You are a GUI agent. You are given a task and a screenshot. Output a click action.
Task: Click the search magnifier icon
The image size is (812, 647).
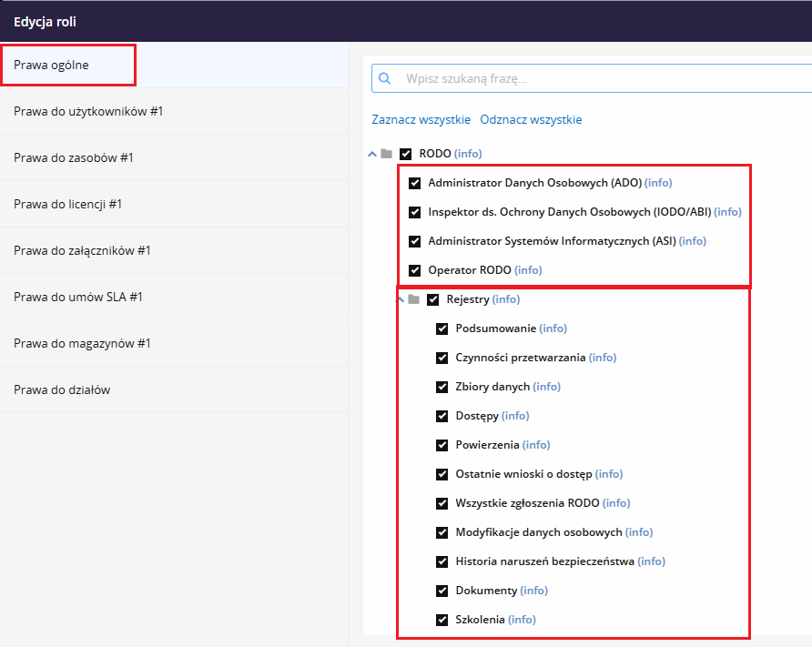pyautogui.click(x=384, y=78)
